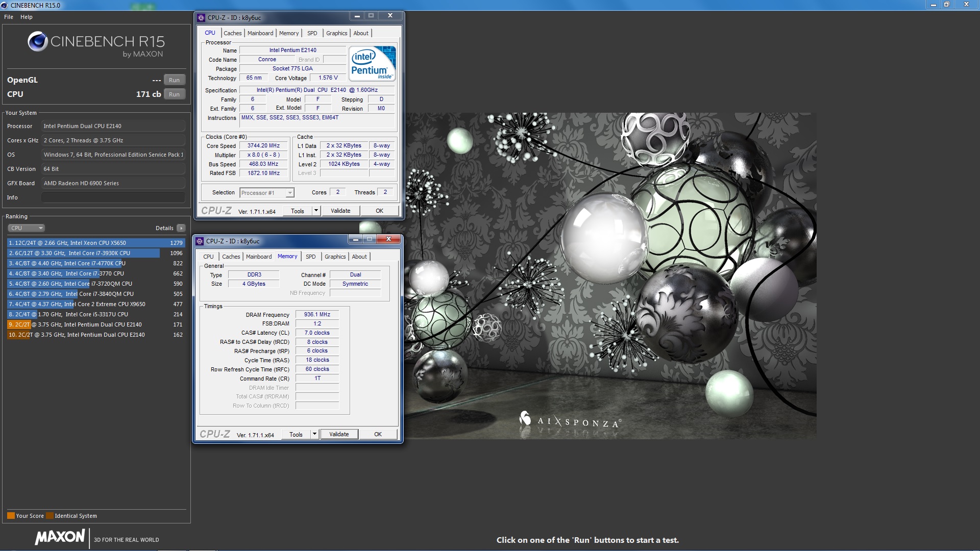The image size is (980, 551).
Task: Click the Cinebench title bar app icon
Action: (5, 5)
